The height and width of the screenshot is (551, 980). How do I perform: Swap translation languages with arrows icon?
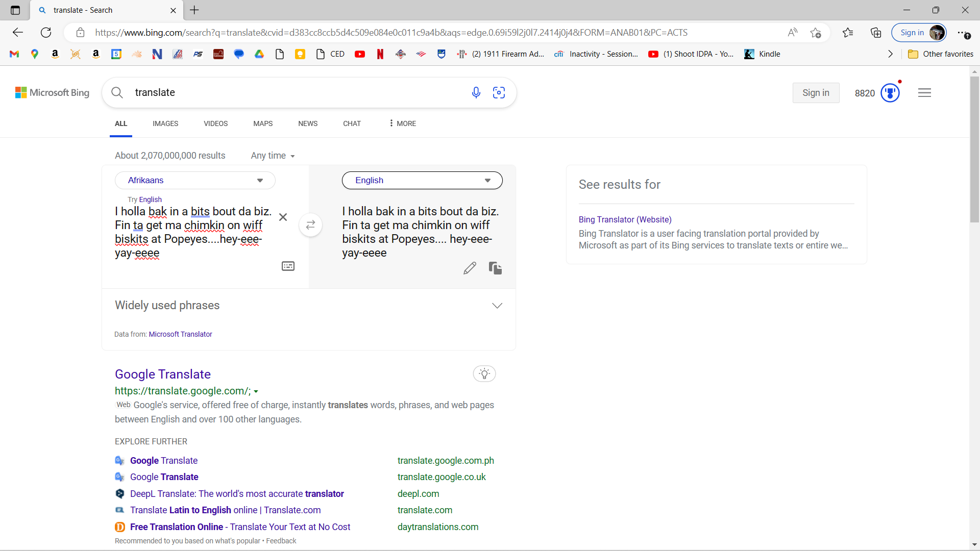310,225
